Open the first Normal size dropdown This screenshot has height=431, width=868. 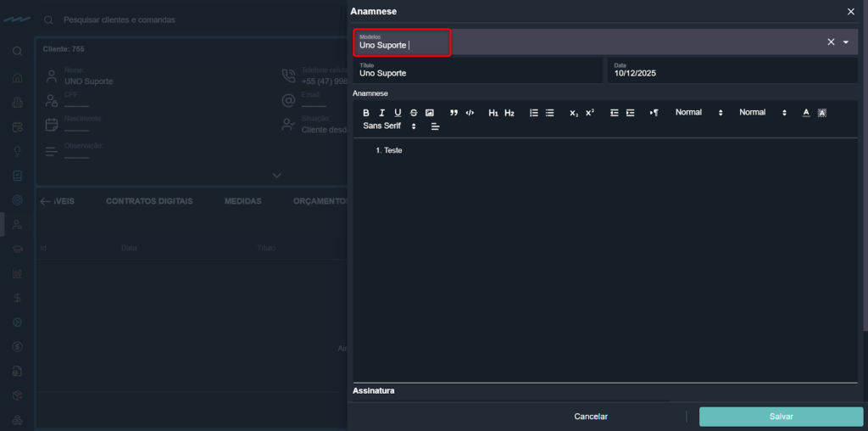coord(698,113)
